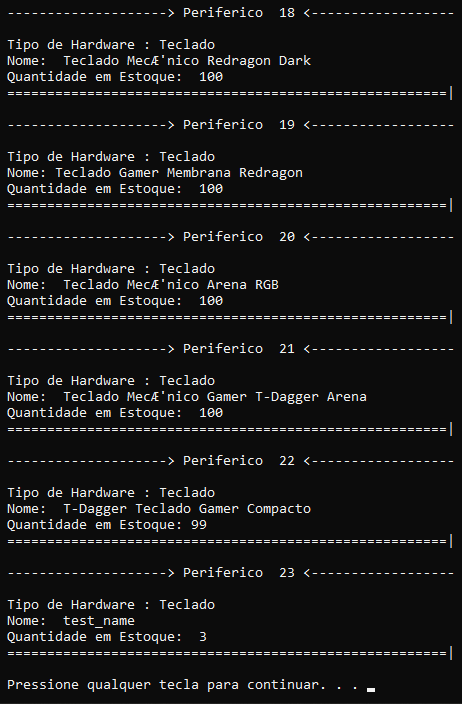Click stock quantity 100 under Periferico 18
The image size is (462, 704).
[x=211, y=77]
